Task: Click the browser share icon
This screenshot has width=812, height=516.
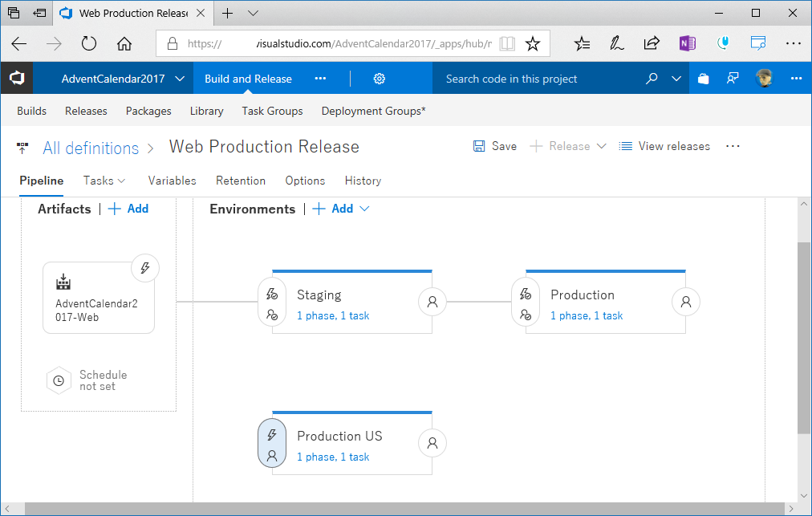Action: pos(652,43)
